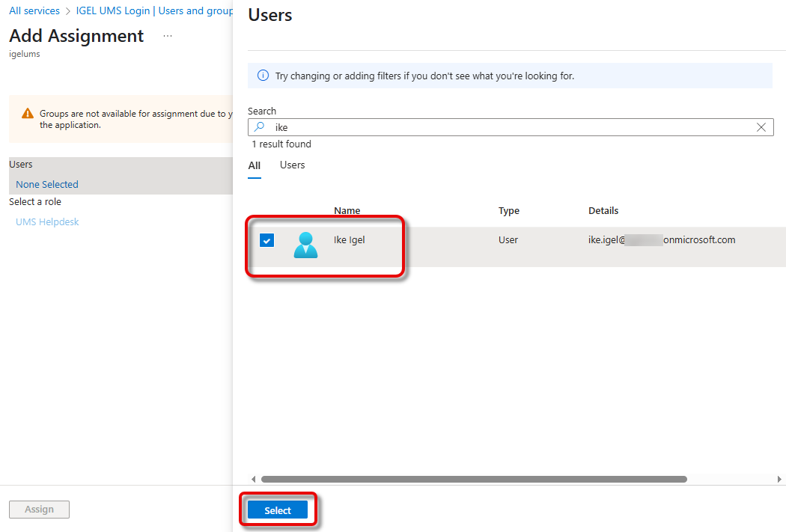The width and height of the screenshot is (786, 532).
Task: Click the scrollbar left arrow
Action: 253,479
